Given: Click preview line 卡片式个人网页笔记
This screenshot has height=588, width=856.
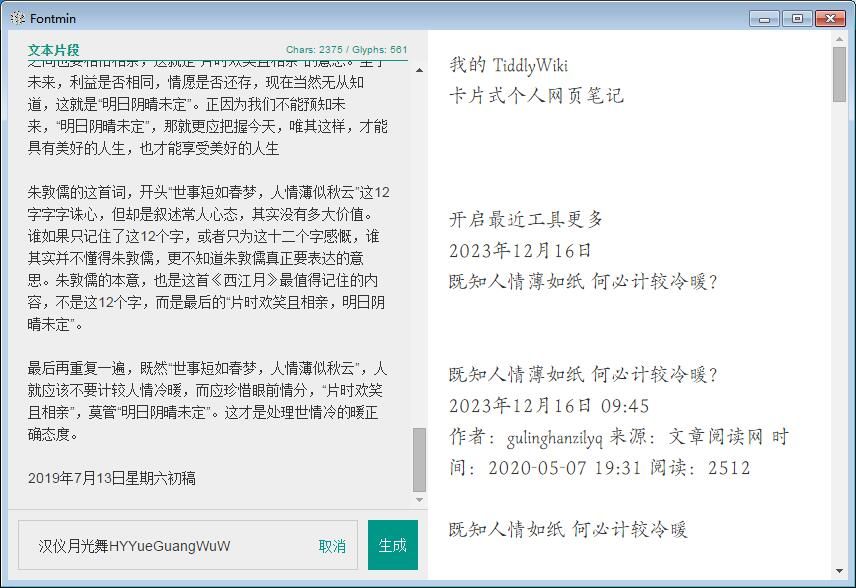Looking at the screenshot, I should 536,96.
